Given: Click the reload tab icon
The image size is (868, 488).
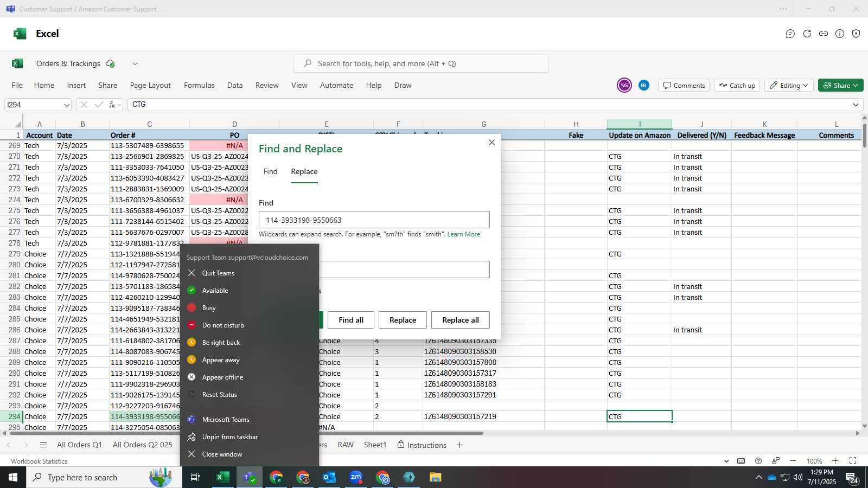Looking at the screenshot, I should point(807,34).
